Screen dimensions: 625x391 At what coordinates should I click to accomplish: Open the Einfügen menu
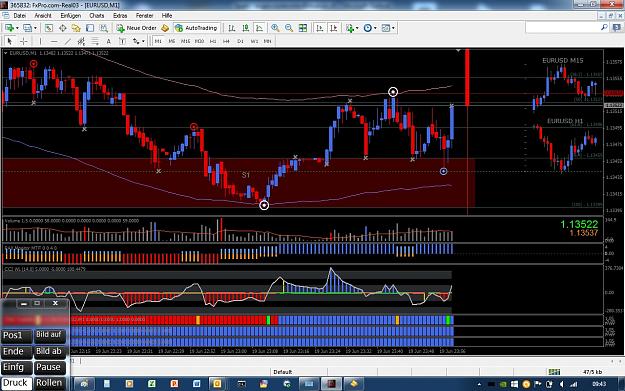coord(71,16)
